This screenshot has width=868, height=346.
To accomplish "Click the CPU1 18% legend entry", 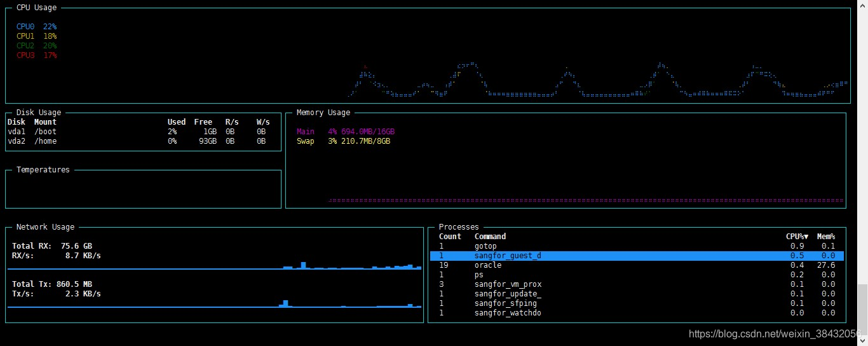I will pos(36,36).
